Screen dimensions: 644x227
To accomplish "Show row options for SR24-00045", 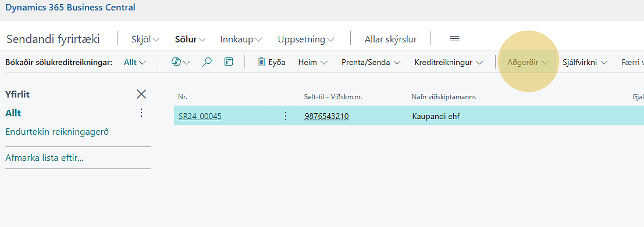I will click(286, 116).
